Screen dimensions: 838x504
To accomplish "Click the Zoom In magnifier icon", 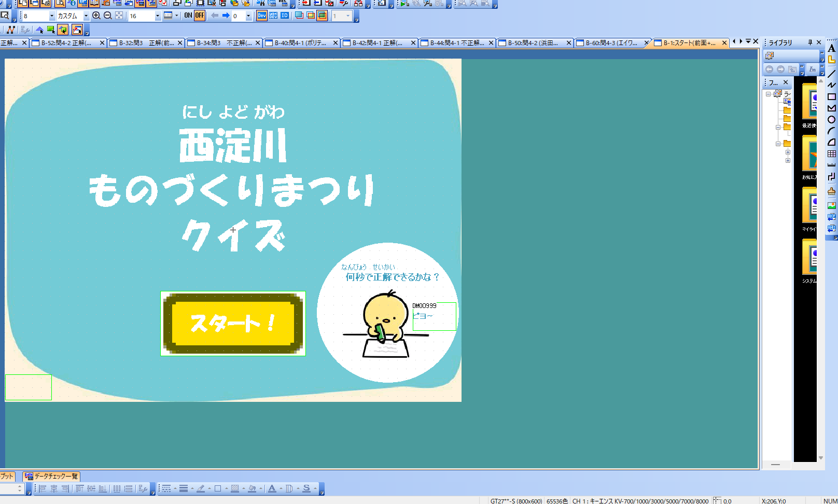I will [x=96, y=16].
